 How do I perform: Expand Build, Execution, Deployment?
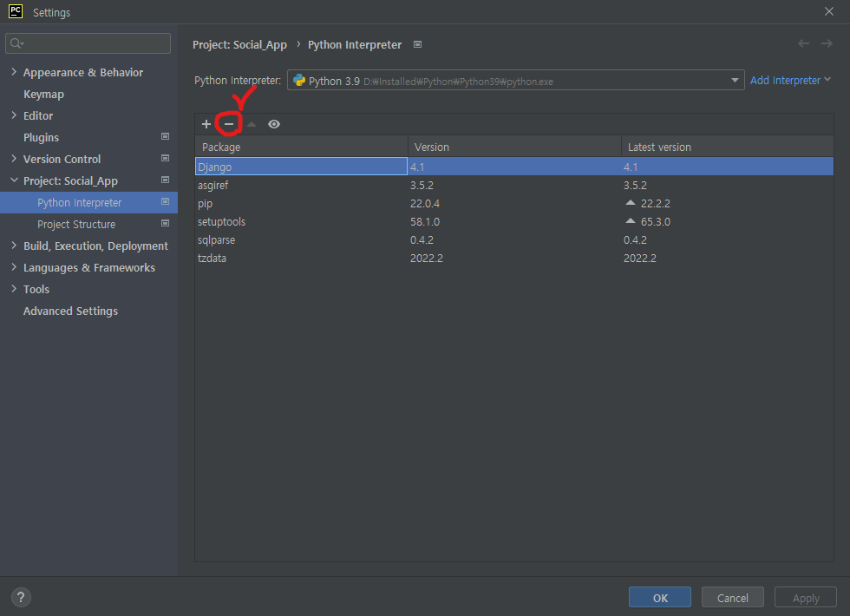pyautogui.click(x=14, y=245)
